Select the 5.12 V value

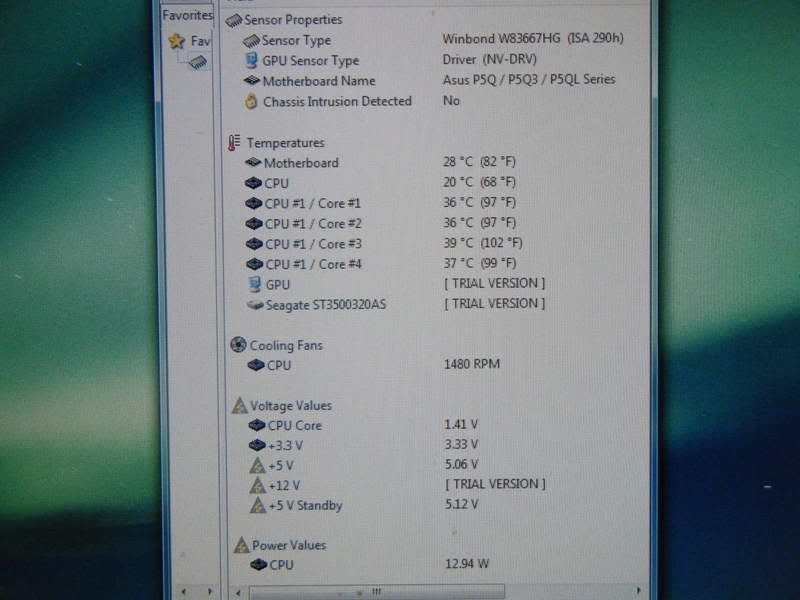(x=462, y=504)
